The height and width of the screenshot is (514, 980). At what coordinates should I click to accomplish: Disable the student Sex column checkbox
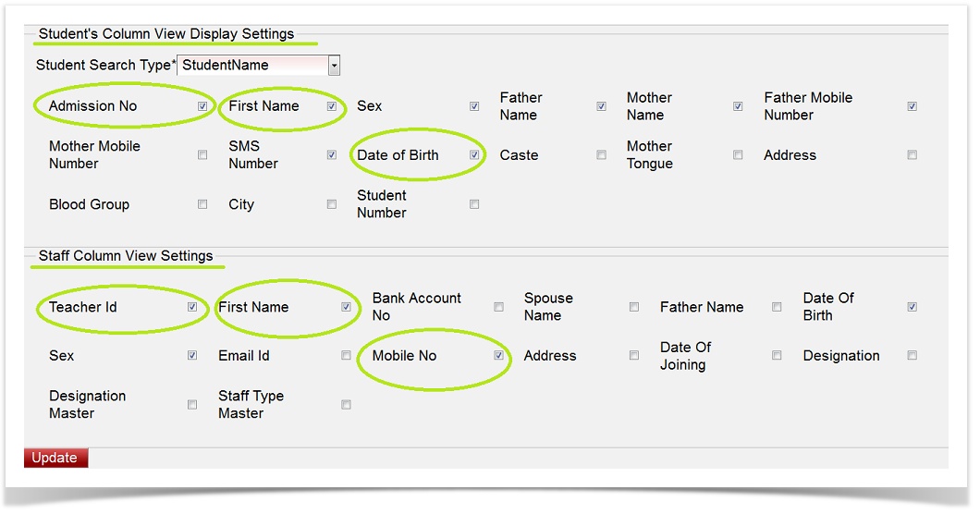pos(474,106)
